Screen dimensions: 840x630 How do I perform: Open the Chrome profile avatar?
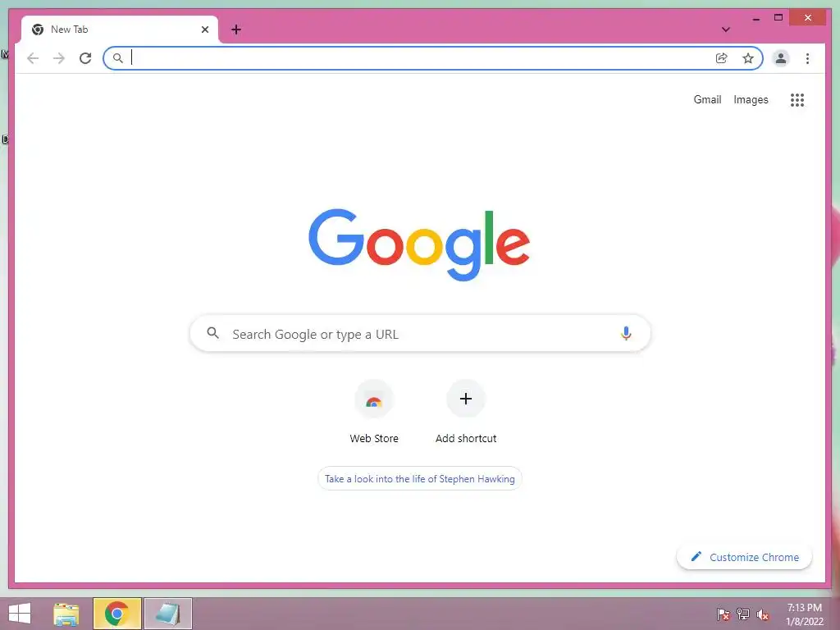[x=781, y=58]
